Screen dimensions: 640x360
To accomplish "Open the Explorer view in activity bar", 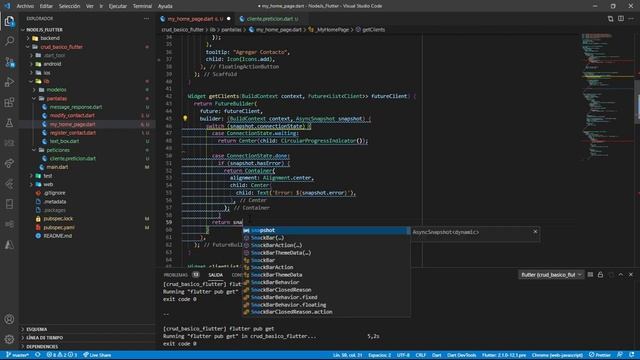I will click(x=9, y=21).
